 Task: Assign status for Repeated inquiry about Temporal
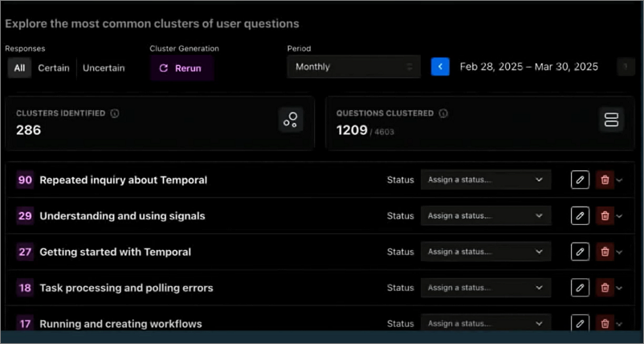486,179
